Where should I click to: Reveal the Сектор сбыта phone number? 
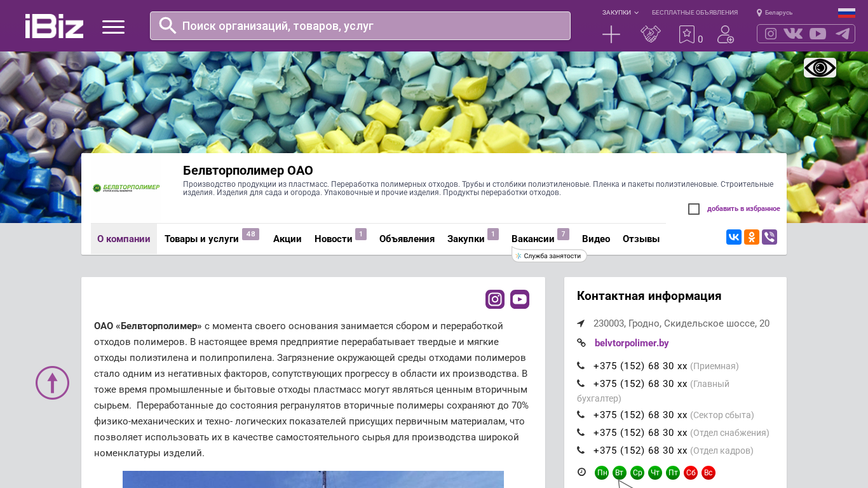point(641,415)
